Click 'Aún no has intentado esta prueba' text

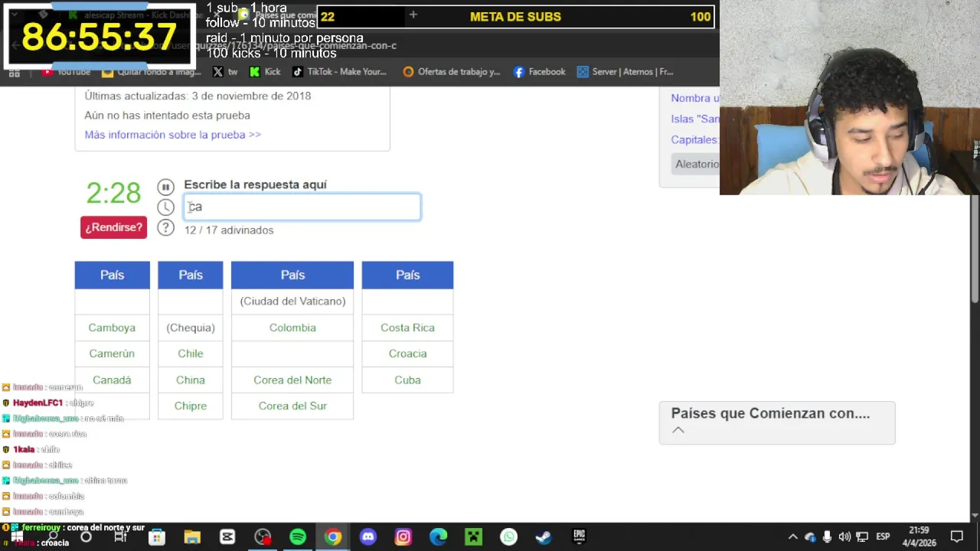pyautogui.click(x=167, y=116)
